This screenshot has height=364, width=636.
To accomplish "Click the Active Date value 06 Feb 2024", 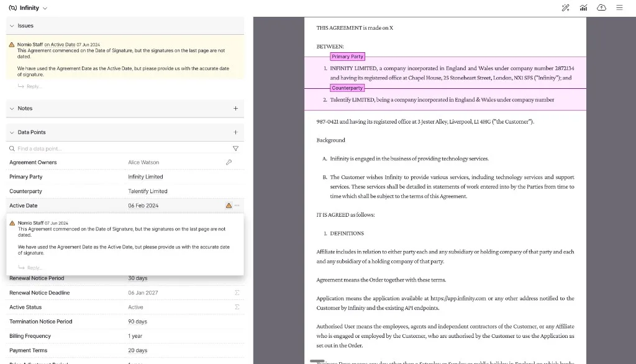I will [x=143, y=206].
